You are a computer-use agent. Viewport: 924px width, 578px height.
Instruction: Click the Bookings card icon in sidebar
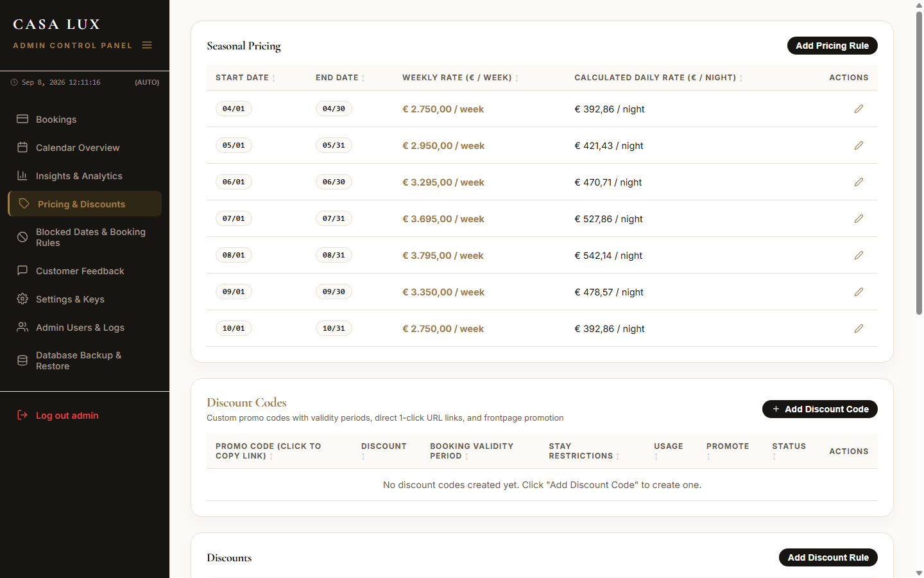tap(22, 119)
